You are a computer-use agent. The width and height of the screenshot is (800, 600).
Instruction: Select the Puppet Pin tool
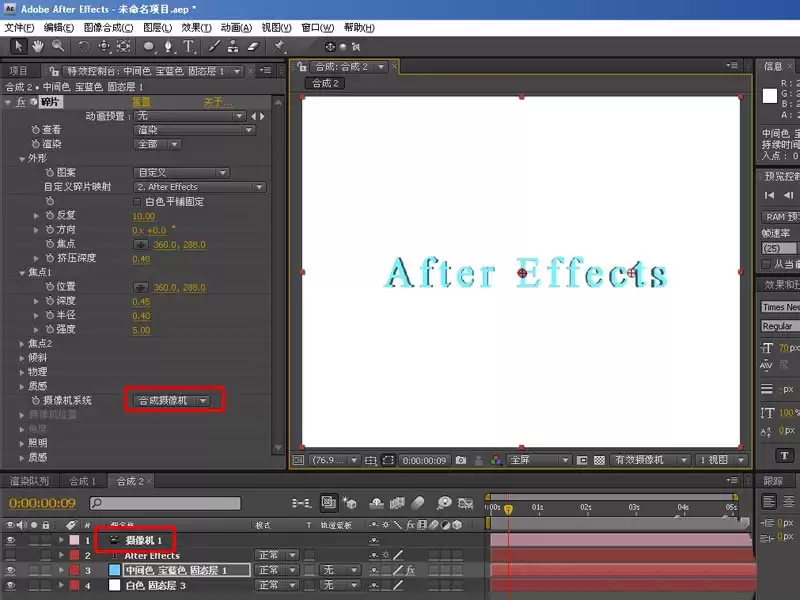coord(279,47)
